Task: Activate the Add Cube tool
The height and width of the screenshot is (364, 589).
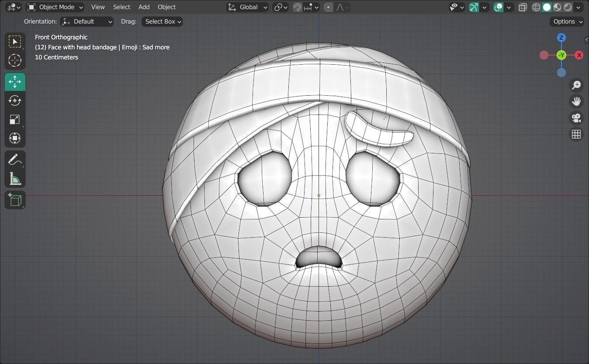Action: tap(15, 200)
